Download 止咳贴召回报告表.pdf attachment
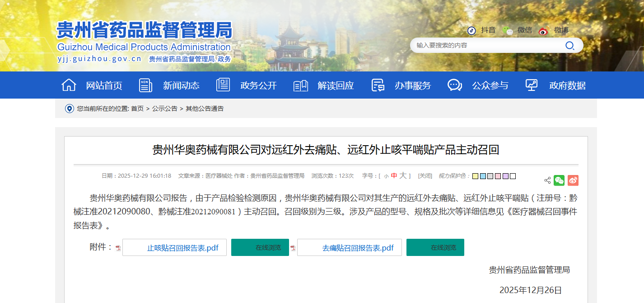Screen dimensions: 644x303 (x=182, y=248)
